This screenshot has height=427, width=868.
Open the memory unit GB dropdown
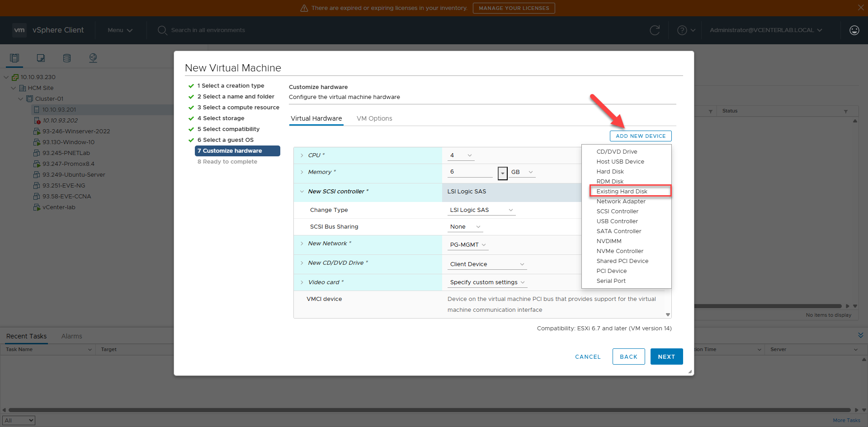pos(522,172)
